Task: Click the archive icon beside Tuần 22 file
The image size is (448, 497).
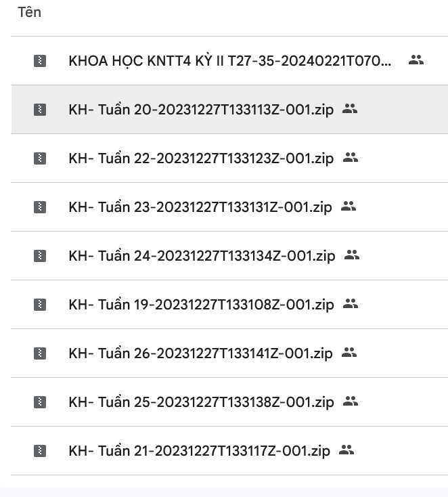Action: (x=40, y=158)
